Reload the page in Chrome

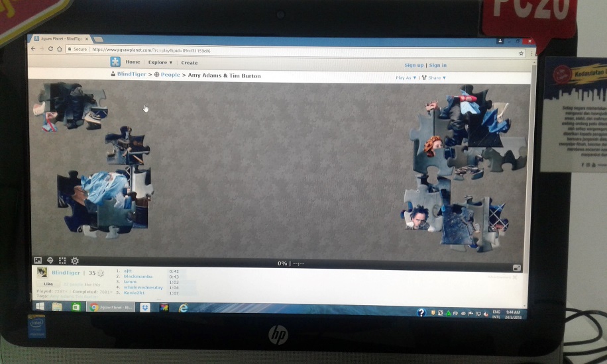pyautogui.click(x=50, y=49)
